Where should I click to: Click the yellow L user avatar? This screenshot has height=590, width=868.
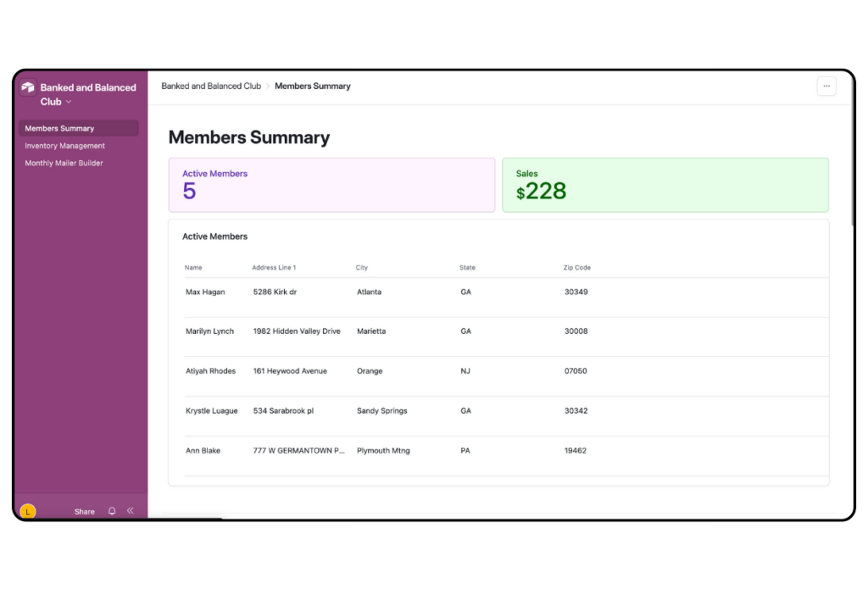click(x=26, y=511)
